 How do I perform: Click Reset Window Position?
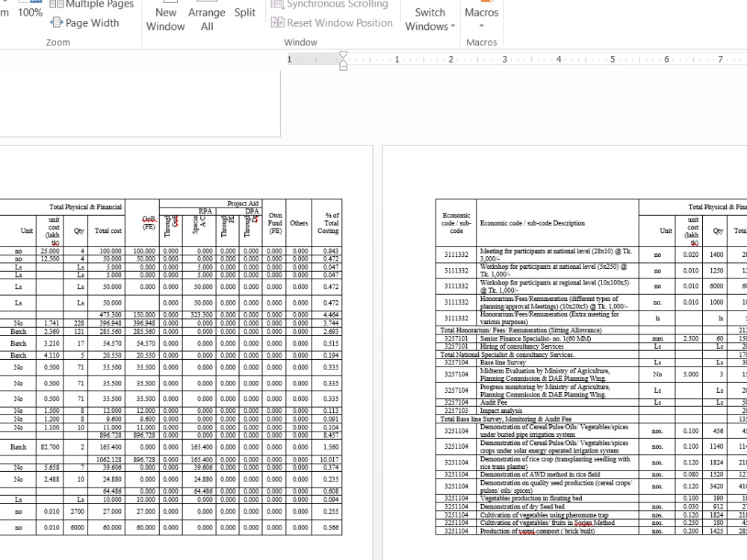[x=332, y=23]
